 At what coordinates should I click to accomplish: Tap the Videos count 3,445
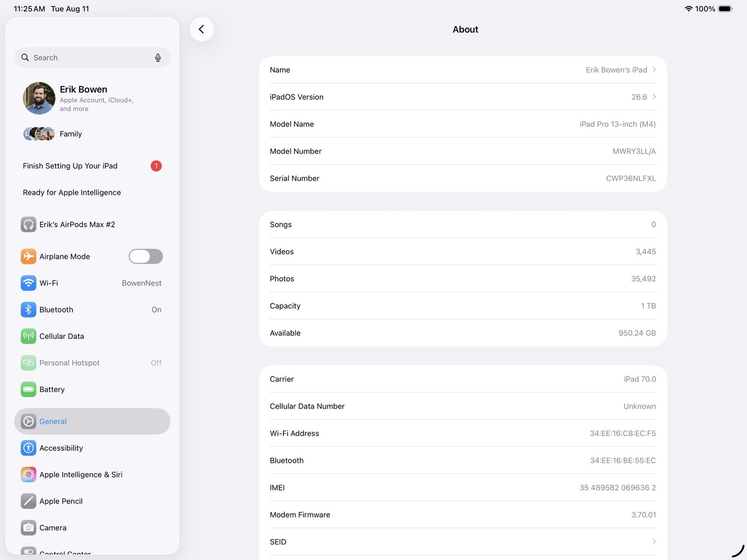646,252
